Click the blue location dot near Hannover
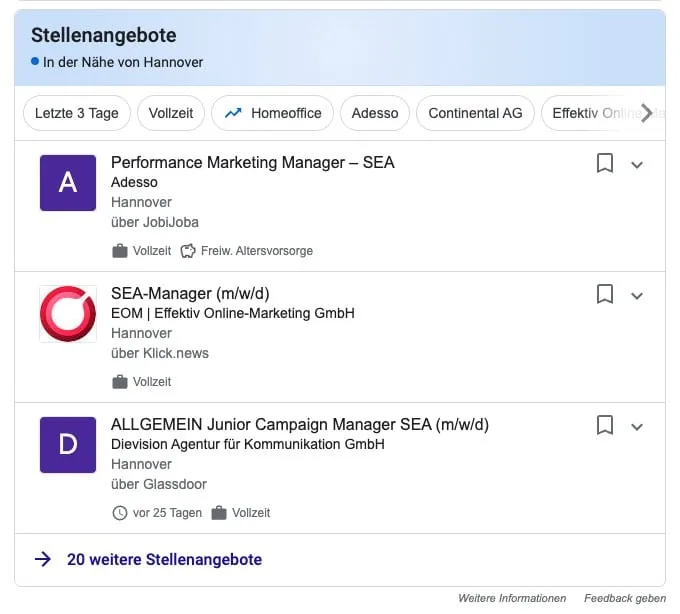This screenshot has width=680, height=614. (35, 61)
